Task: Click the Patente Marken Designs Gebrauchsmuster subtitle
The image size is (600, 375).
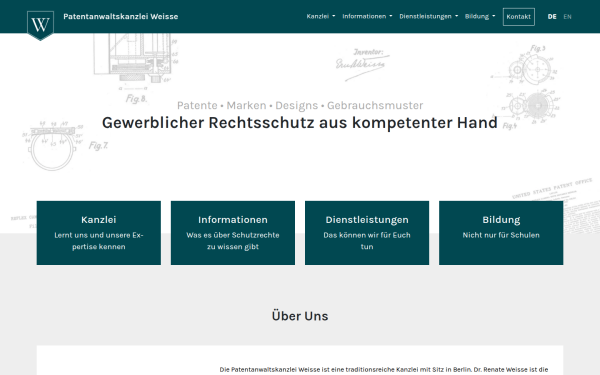Action: tap(300, 105)
